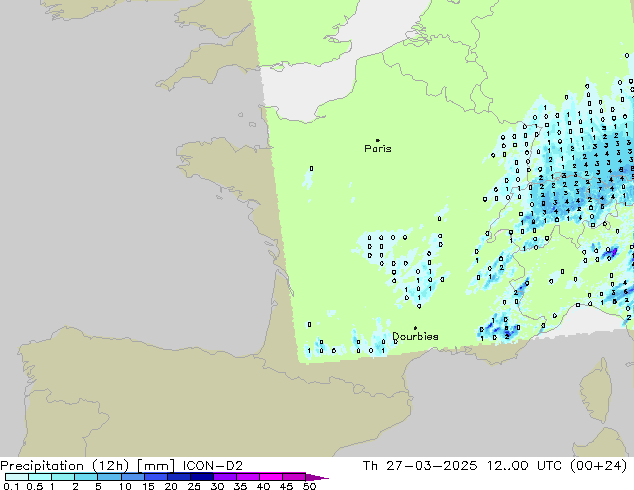634x490 pixels.
Task: Click the '(00+24)' forecast offset text
Action: (x=598, y=466)
